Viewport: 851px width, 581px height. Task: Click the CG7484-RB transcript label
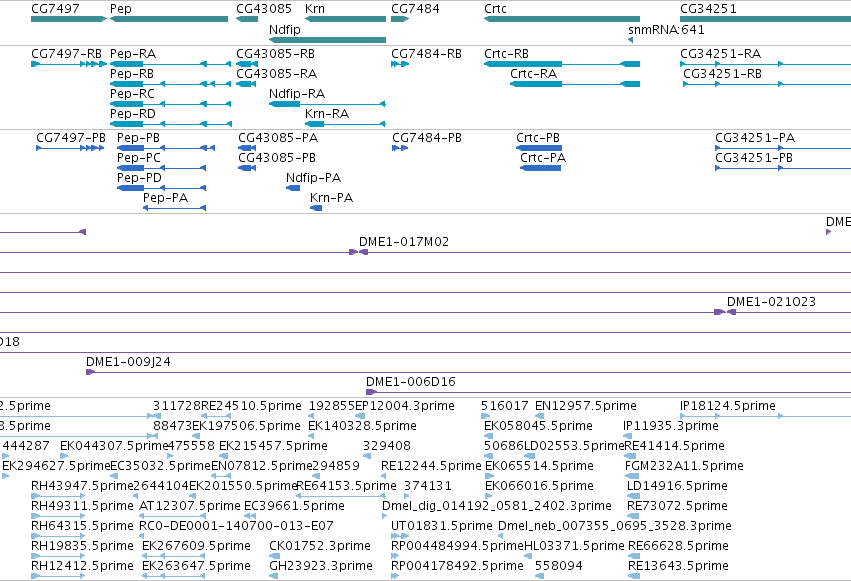[x=427, y=54]
